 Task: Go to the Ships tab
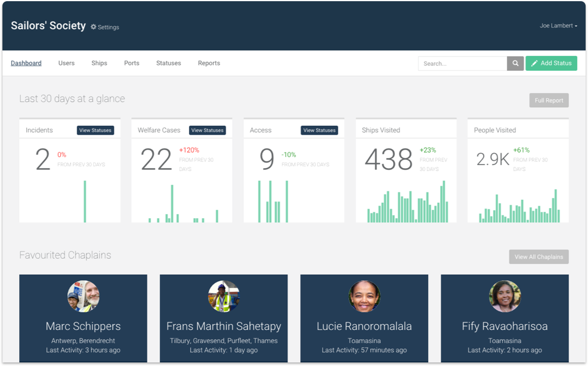(99, 63)
